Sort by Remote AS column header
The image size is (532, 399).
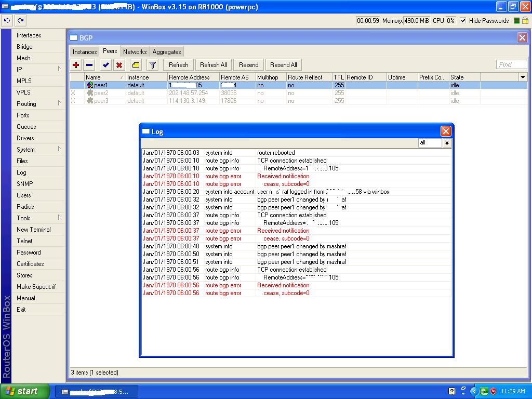(x=237, y=77)
